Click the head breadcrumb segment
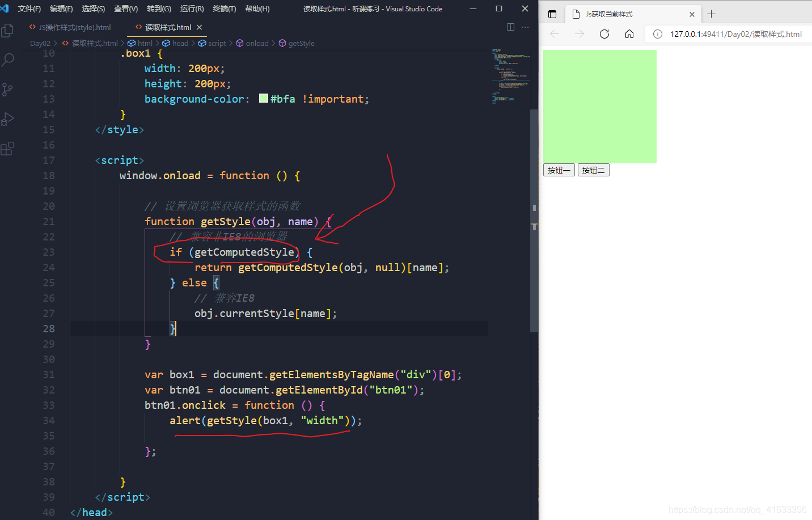The height and width of the screenshot is (520, 812). coord(180,43)
